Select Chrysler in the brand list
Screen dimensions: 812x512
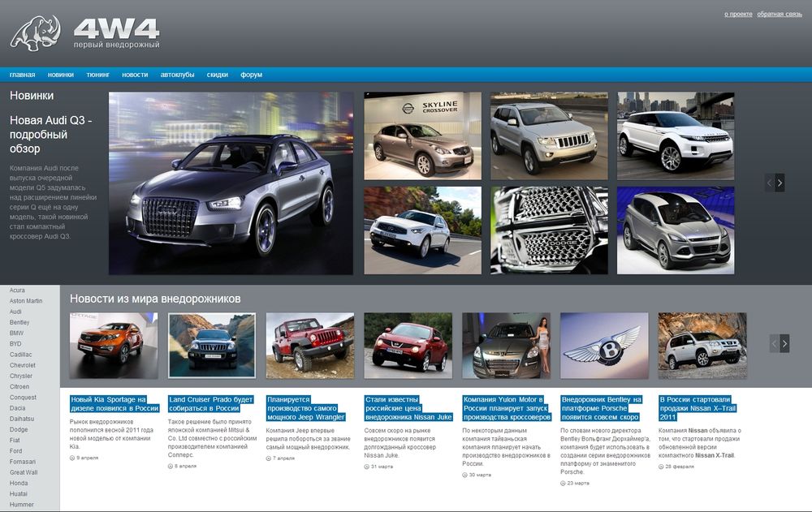pos(21,376)
